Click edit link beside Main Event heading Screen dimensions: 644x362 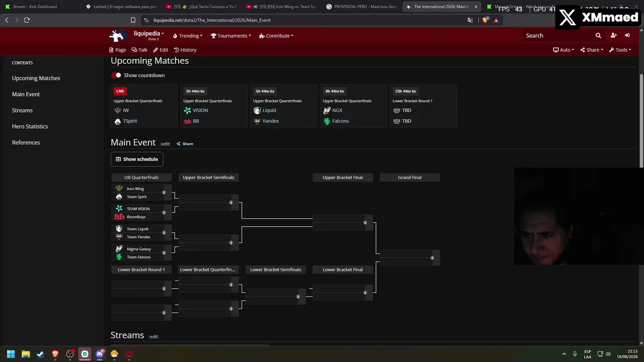165,144
